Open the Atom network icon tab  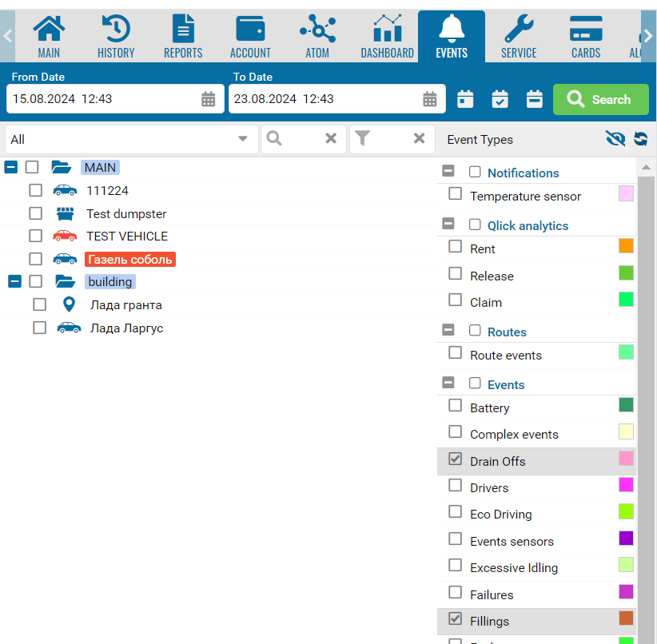[x=317, y=37]
